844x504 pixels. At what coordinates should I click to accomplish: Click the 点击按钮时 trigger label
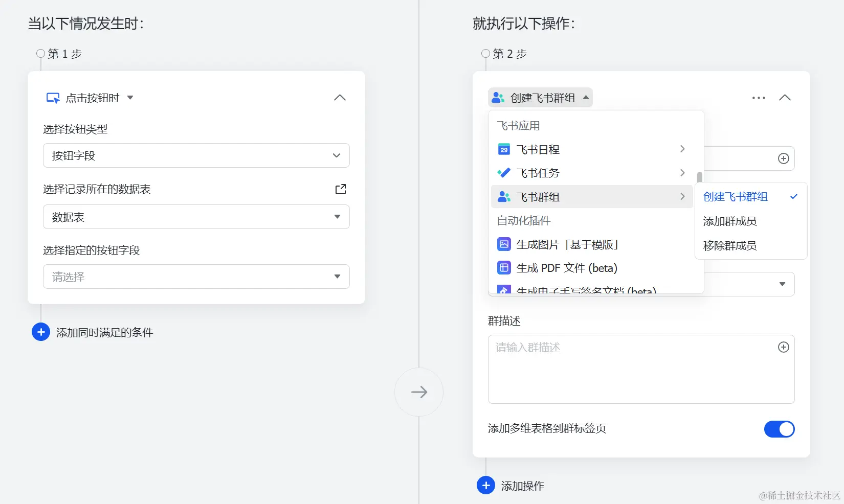pos(93,98)
